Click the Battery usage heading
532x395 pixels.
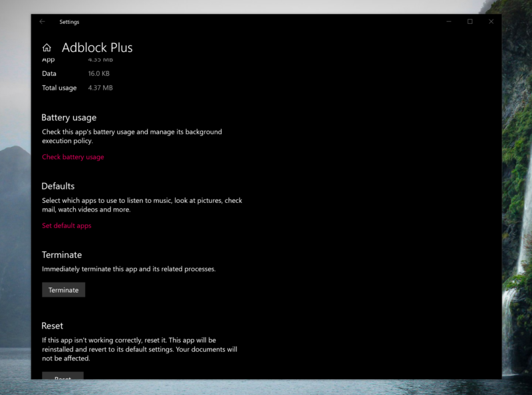(x=69, y=118)
